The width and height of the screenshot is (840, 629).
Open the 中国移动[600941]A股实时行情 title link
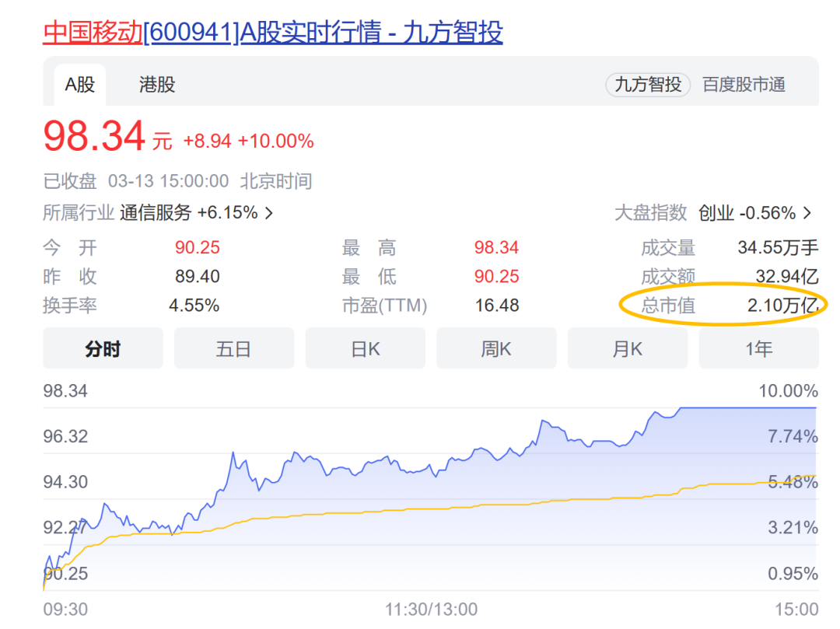click(273, 32)
